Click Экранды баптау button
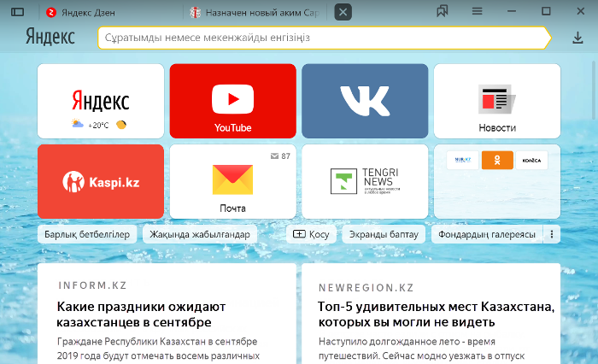The height and width of the screenshot is (364, 598). [384, 234]
